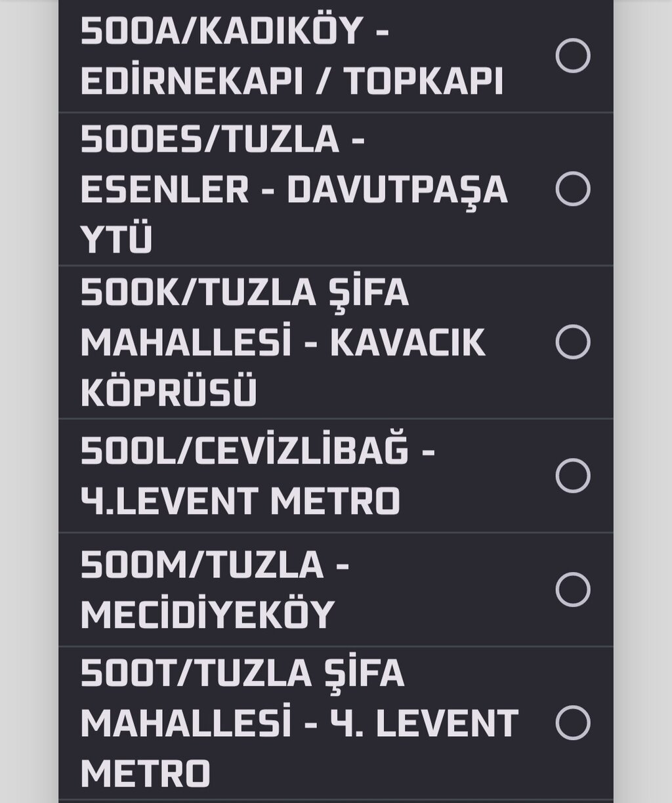672x803 pixels.
Task: Select the 500M Tuzla - Mecidiyeköy radio button
Action: pyautogui.click(x=572, y=589)
